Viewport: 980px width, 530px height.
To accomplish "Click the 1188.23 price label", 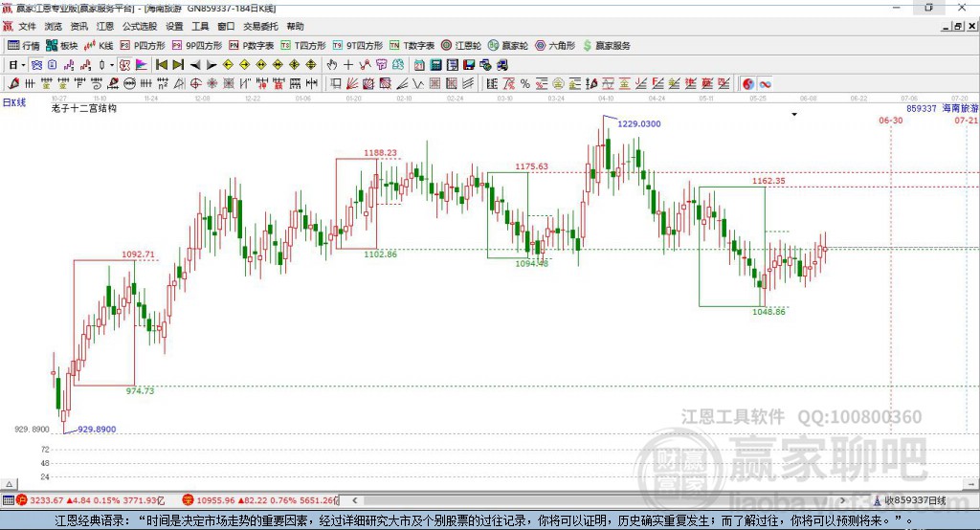I will 380,152.
